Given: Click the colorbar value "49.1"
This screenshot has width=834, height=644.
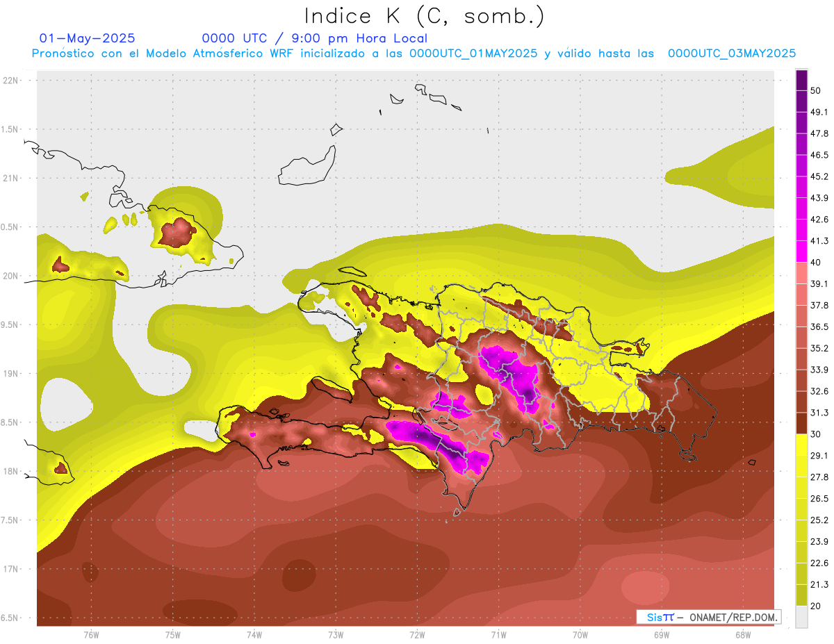Looking at the screenshot, I should click(x=819, y=112).
